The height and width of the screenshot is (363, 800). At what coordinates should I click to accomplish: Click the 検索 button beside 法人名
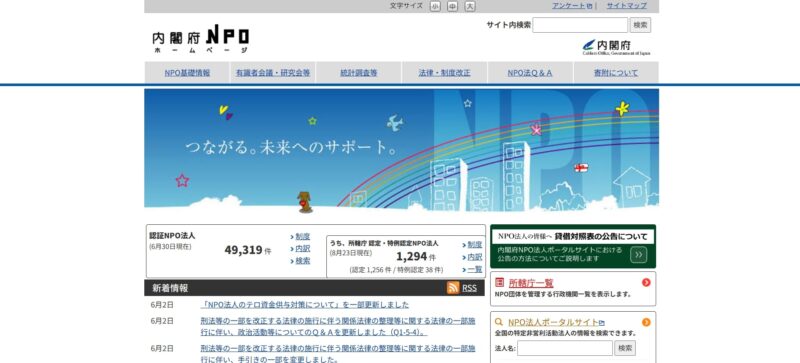tap(625, 348)
